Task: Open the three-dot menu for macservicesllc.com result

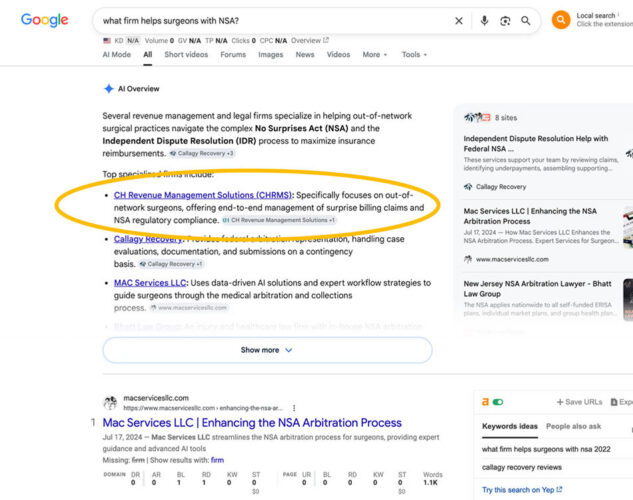Action: pos(294,408)
